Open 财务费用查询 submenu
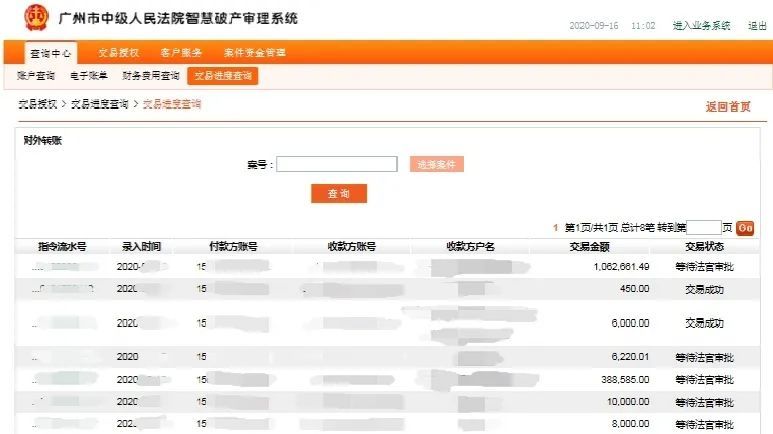773x434 pixels. click(x=151, y=75)
